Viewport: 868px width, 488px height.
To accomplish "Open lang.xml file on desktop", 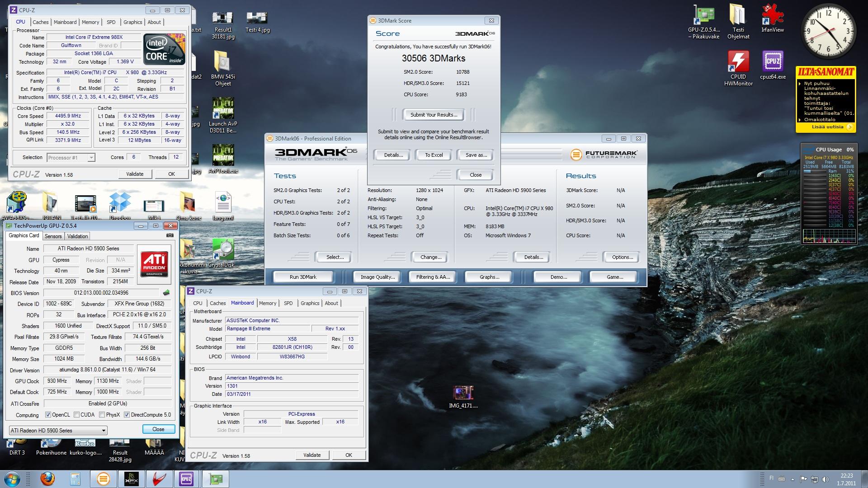I will click(223, 206).
